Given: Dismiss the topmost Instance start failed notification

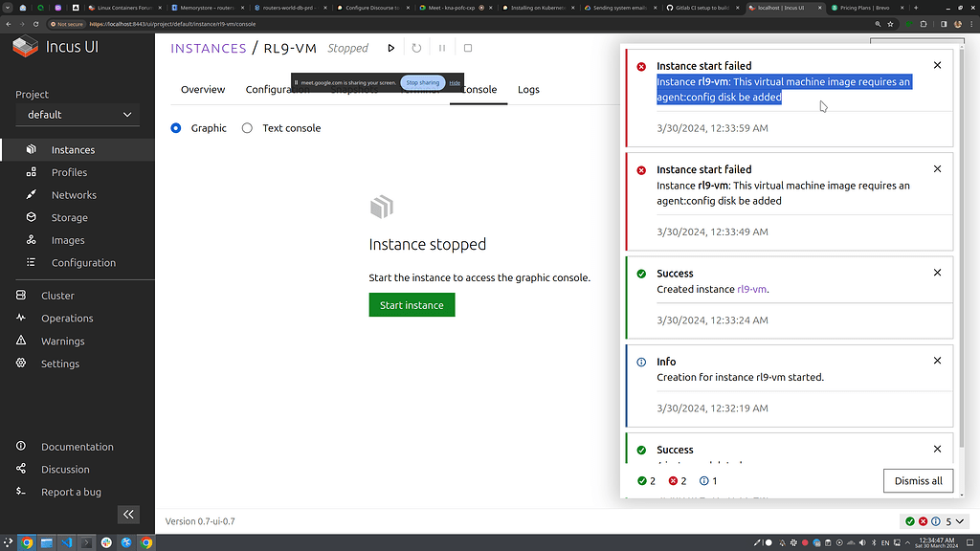Looking at the screenshot, I should coord(937,65).
